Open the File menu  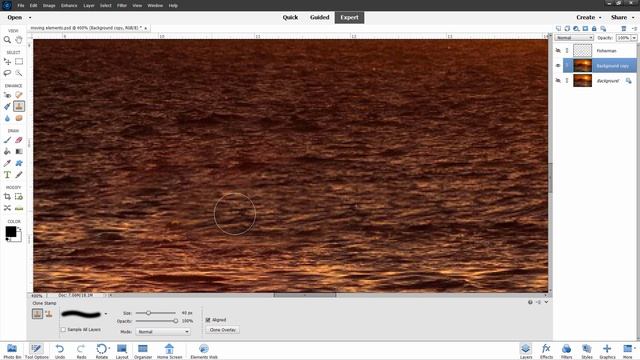point(21,6)
